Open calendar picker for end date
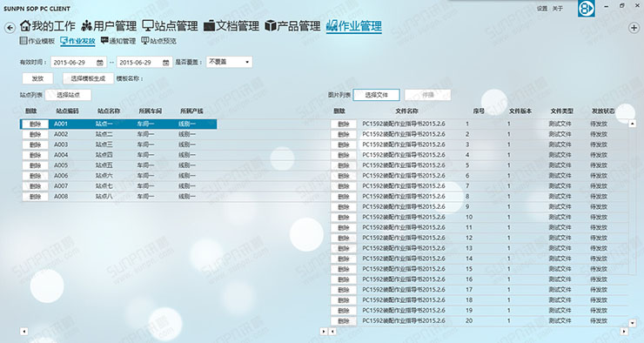 point(165,63)
